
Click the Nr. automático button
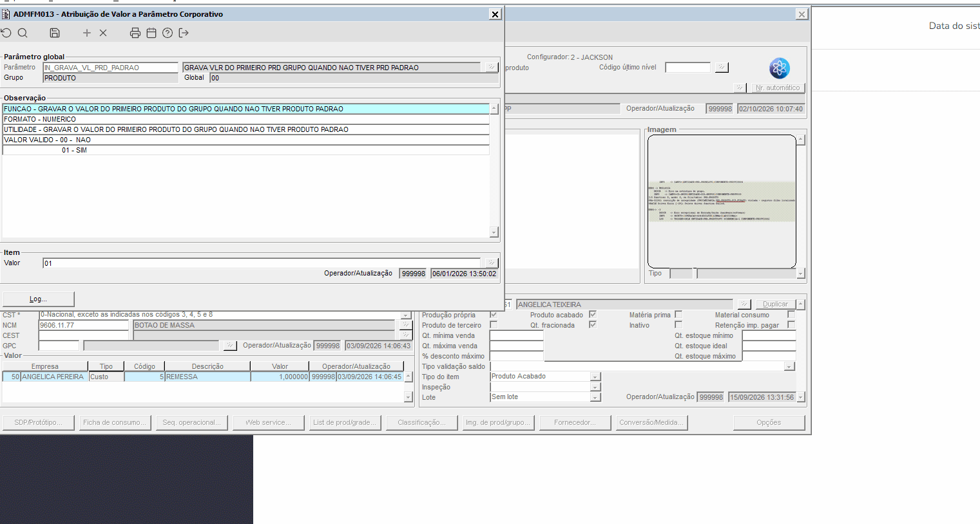point(778,88)
